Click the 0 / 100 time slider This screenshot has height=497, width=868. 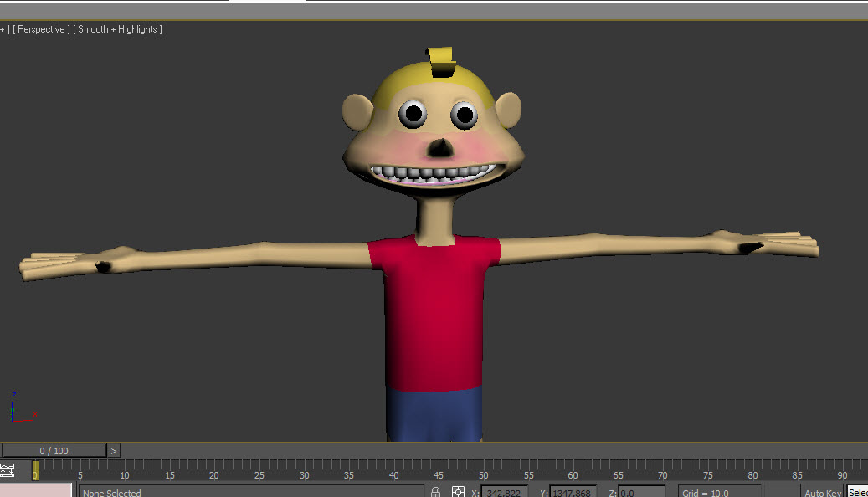point(54,451)
